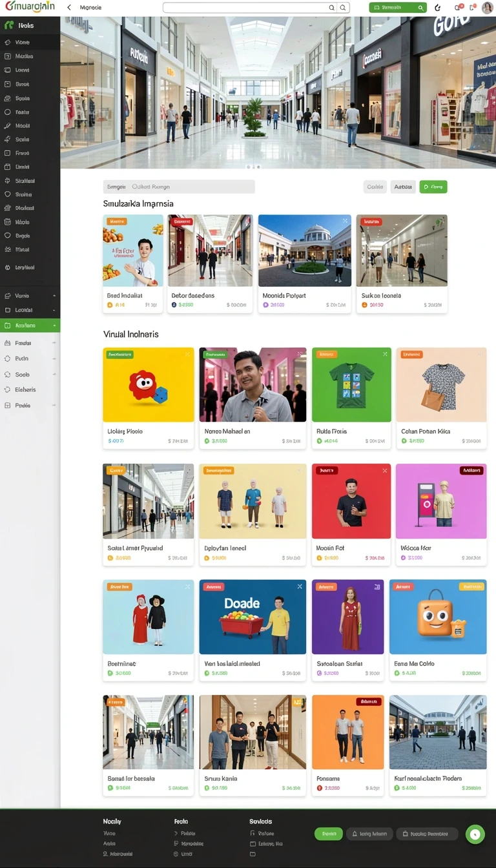The width and height of the screenshot is (496, 868).
Task: Click the hero mall banner image
Action: click(x=278, y=92)
